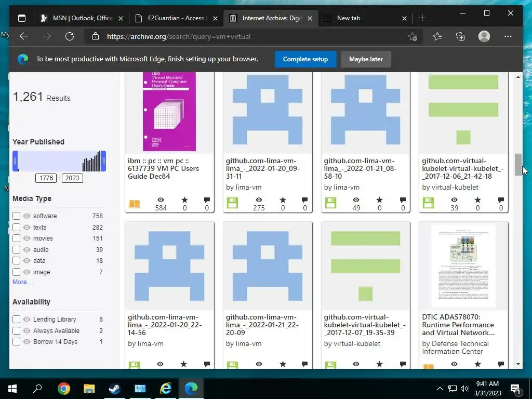Image resolution: width=532 pixels, height=399 pixels.
Task: Open Internet Explorer from taskbar
Action: (166, 389)
